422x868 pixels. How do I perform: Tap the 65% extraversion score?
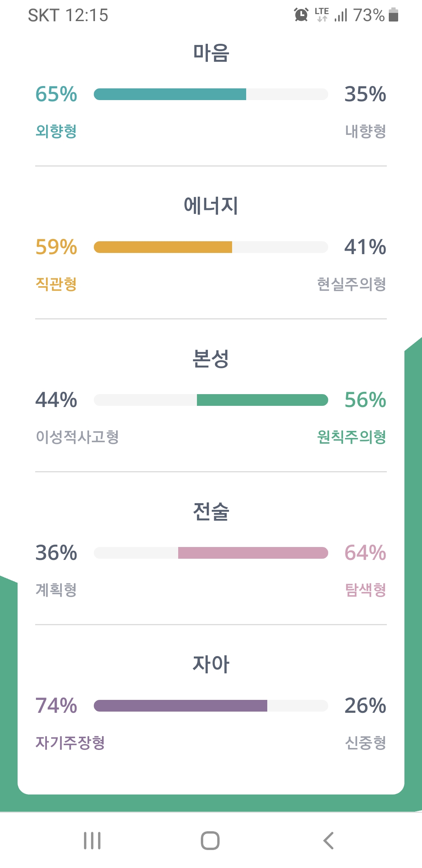56,94
